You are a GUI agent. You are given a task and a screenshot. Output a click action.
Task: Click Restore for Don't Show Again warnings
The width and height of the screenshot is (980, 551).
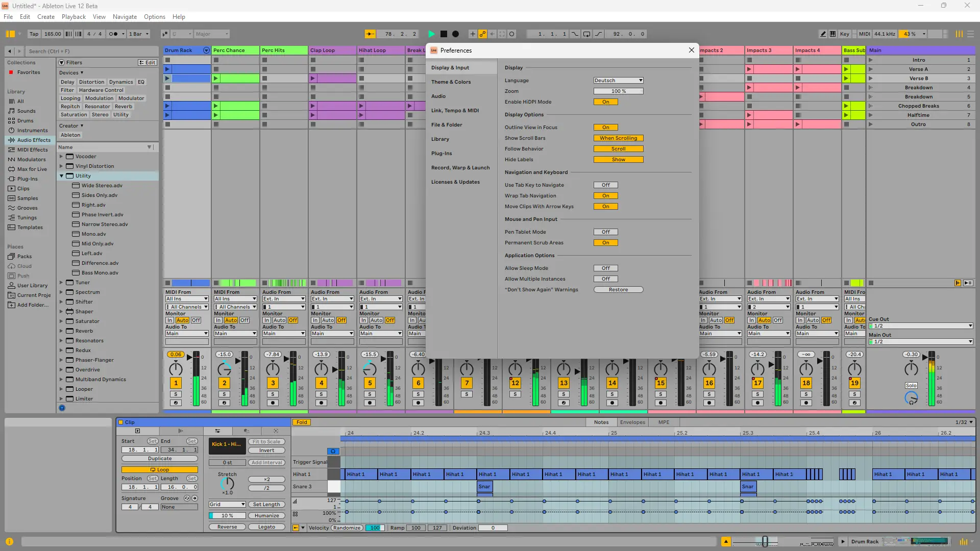[618, 290]
